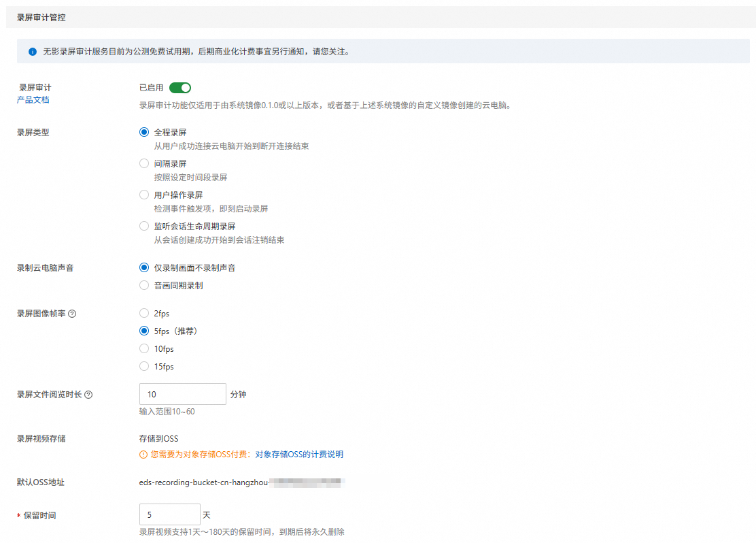Select the 间隔录屏 recording type

pyautogui.click(x=143, y=163)
